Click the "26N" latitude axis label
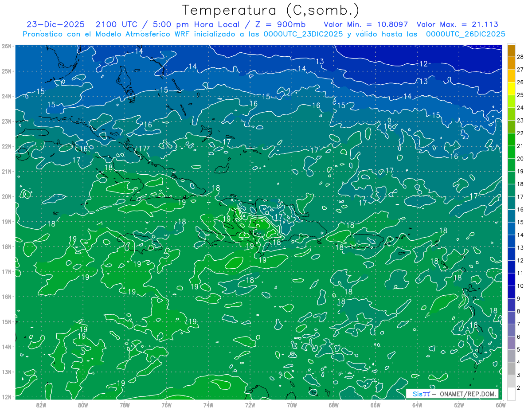Viewport: 532px width, 411px height. click(x=6, y=46)
